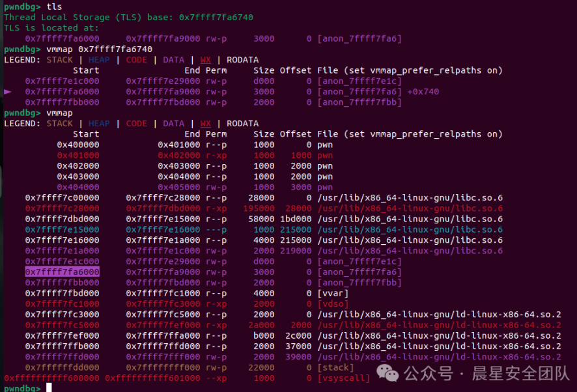
Task: Click red start address 0x401000 of pwn
Action: point(77,155)
